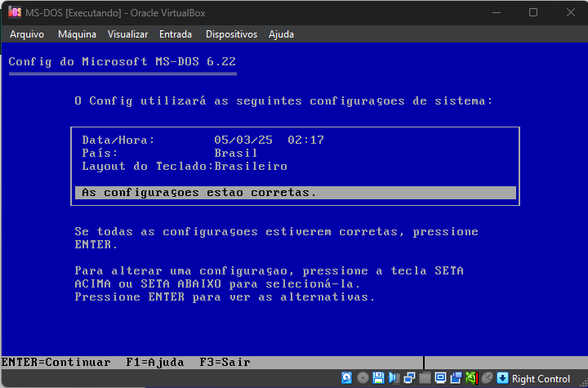Click the recording status icon

[456, 378]
